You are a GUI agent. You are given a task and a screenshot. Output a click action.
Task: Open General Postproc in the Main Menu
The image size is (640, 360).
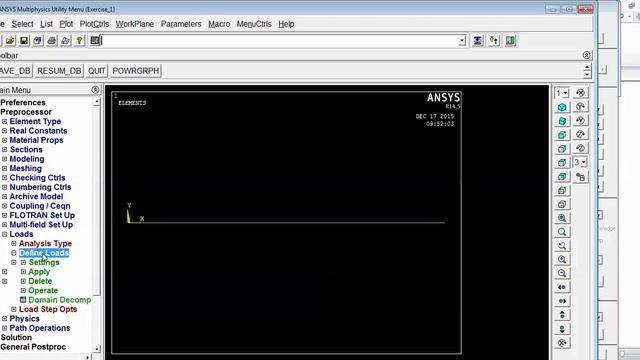coord(33,347)
